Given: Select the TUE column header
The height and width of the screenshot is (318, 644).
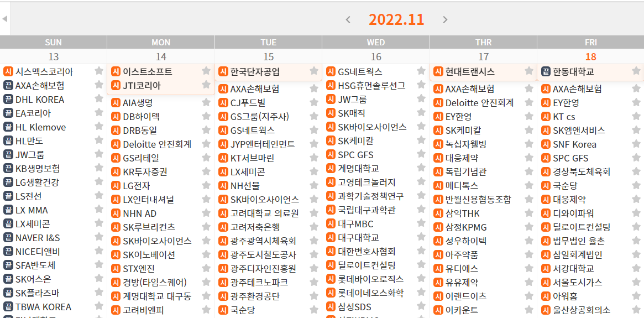Looking at the screenshot, I should coord(268,43).
